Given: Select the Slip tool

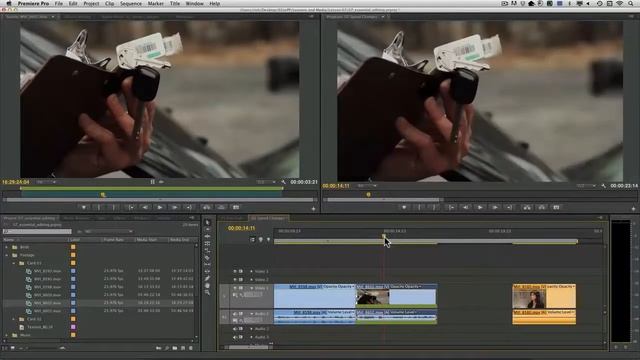Looking at the screenshot, I should [207, 264].
